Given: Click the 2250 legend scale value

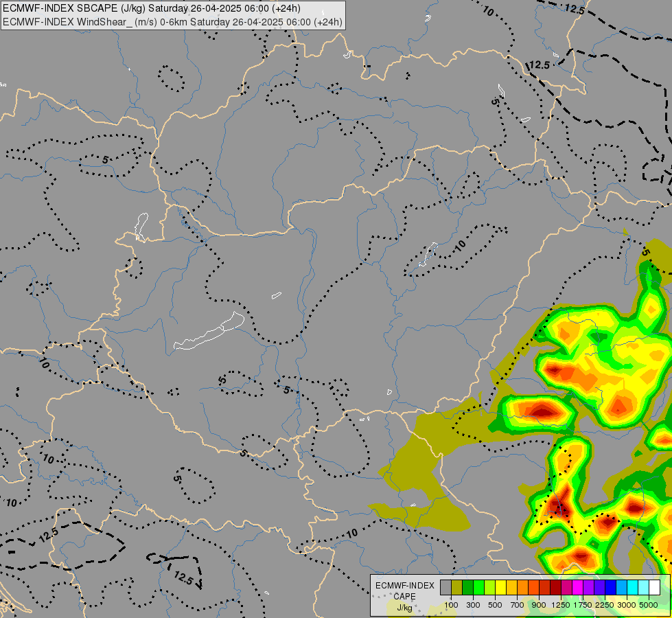Looking at the screenshot, I should [605, 605].
